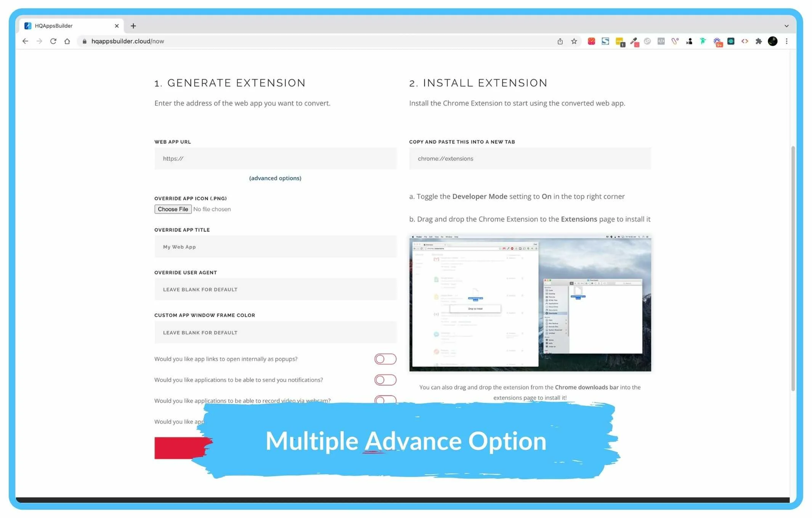Expand the tab search chevron
Image resolution: width=812 pixels, height=518 pixels.
[x=786, y=26]
